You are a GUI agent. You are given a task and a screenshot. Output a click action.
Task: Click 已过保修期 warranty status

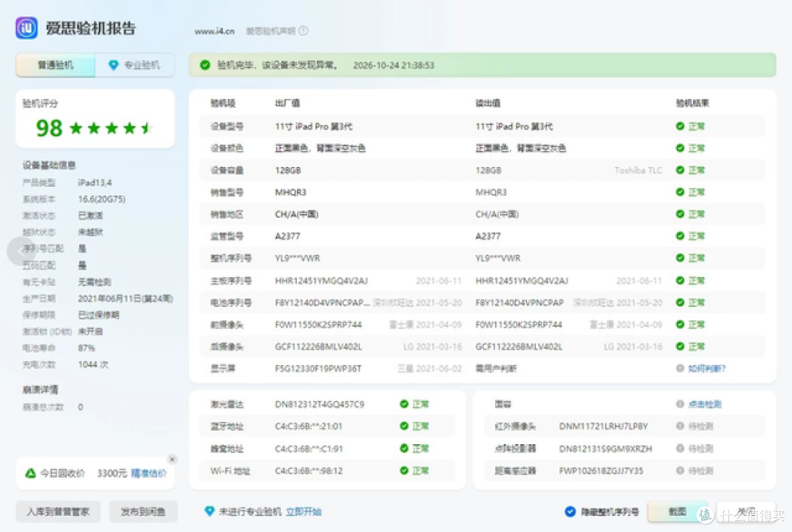(98, 315)
